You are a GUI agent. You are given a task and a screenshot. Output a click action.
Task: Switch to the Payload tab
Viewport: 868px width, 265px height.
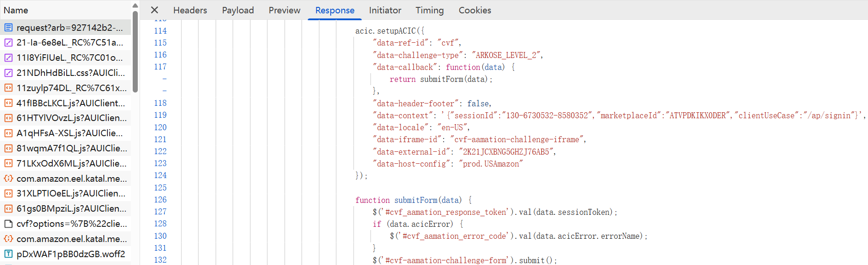tap(237, 10)
